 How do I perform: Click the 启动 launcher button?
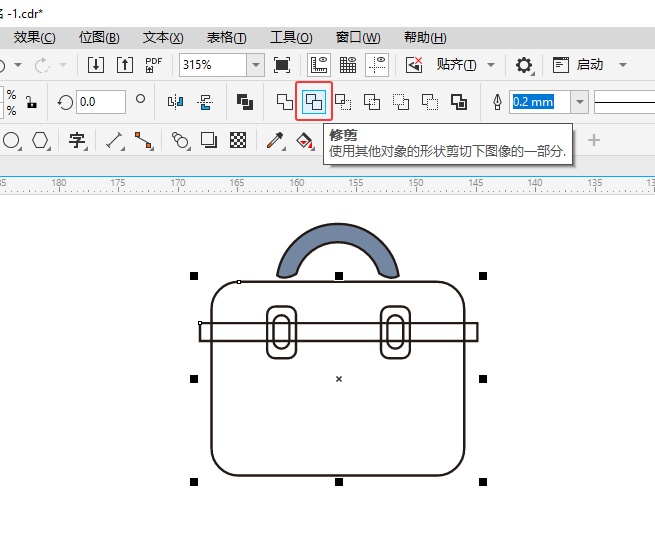[578, 65]
